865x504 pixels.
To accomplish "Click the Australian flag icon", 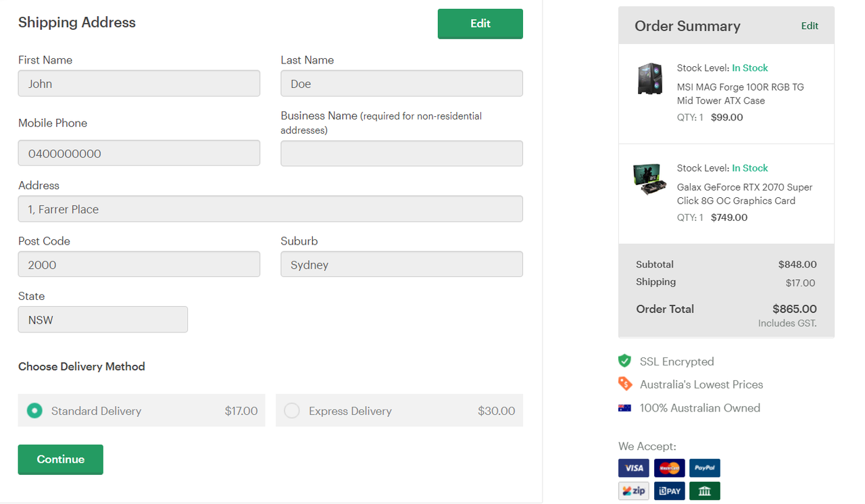I will click(624, 408).
